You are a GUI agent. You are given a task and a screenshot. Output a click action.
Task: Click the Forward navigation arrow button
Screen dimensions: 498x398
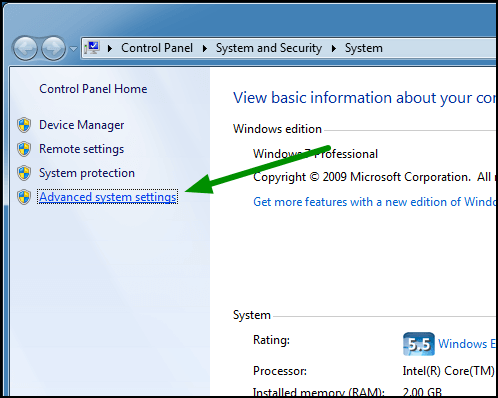pos(53,49)
